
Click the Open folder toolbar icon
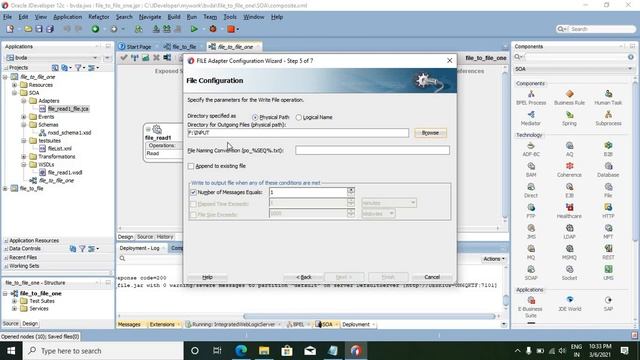point(28,29)
